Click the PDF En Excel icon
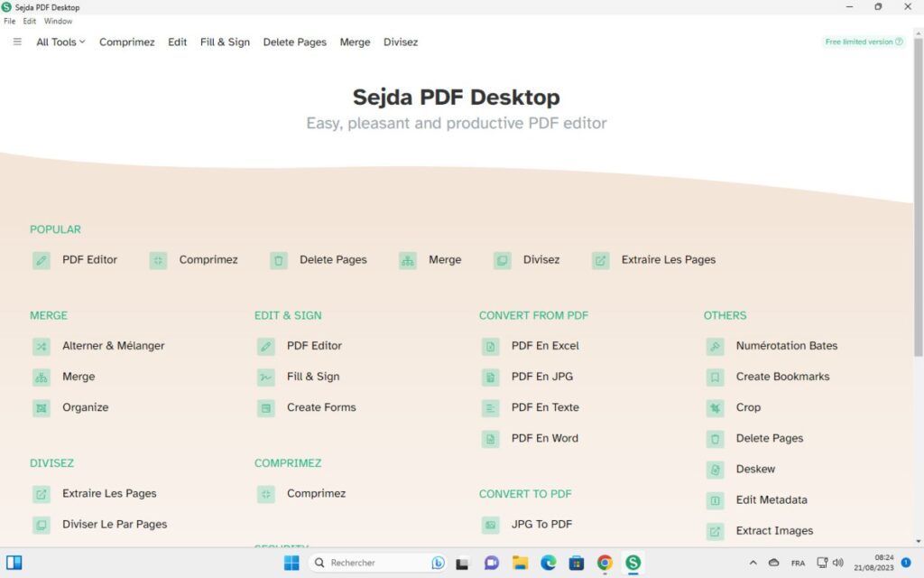This screenshot has width=924, height=578. pyautogui.click(x=490, y=346)
